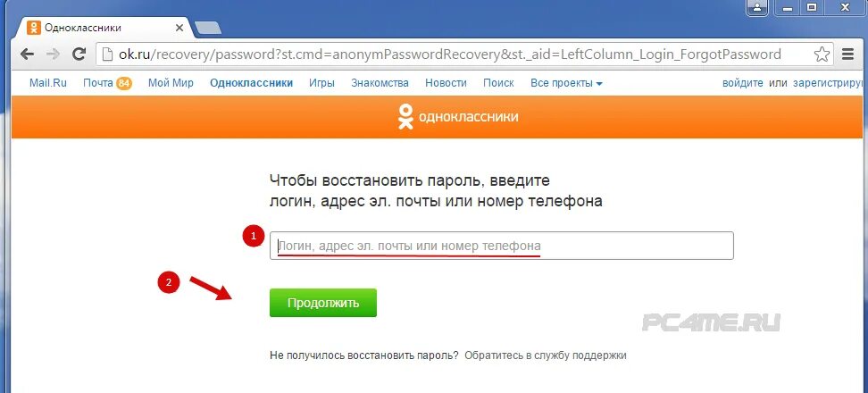The image size is (868, 393).
Task: Close the Одноклассники tab
Action: point(179,28)
